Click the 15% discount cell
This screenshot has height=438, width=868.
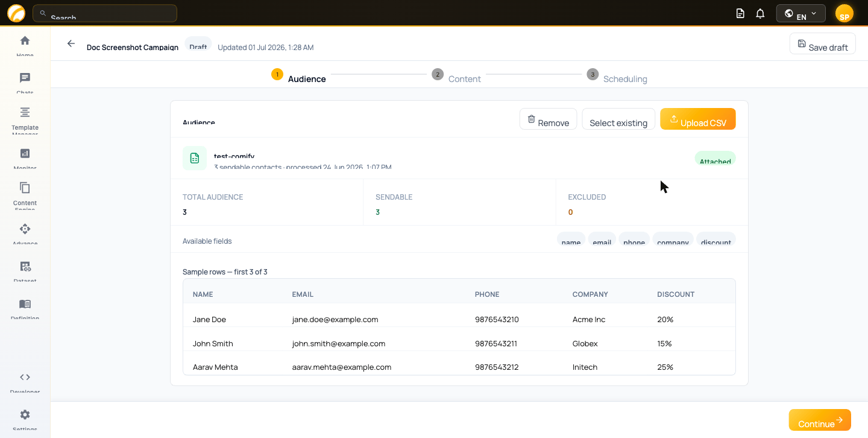click(665, 343)
